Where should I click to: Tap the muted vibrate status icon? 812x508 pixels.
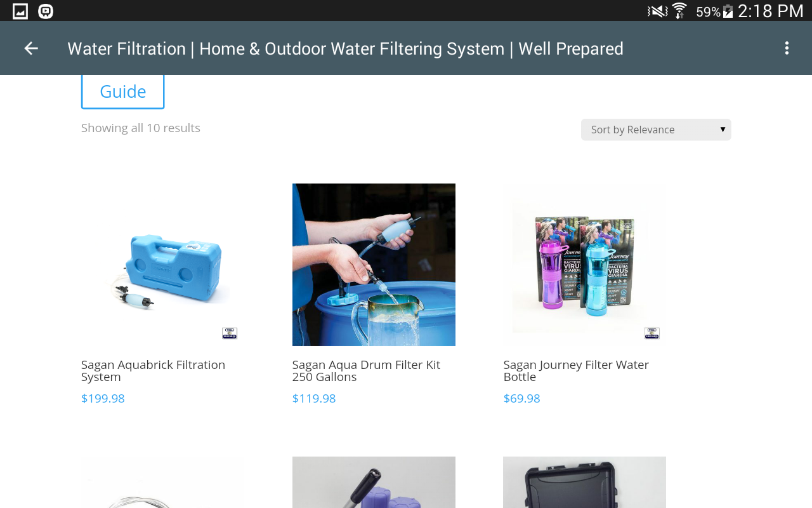click(x=657, y=11)
